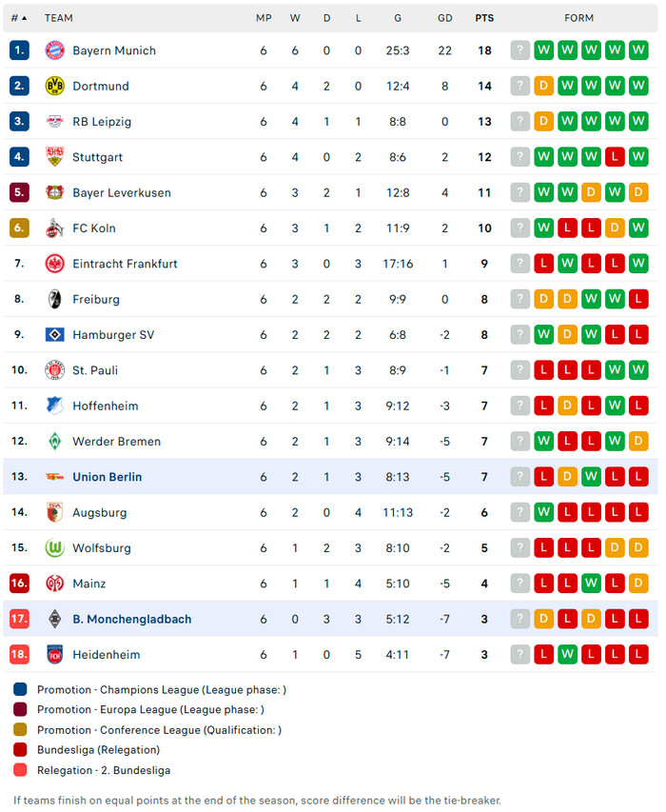The height and width of the screenshot is (812, 666).
Task: Click the Heidenheim club crest
Action: (x=54, y=655)
